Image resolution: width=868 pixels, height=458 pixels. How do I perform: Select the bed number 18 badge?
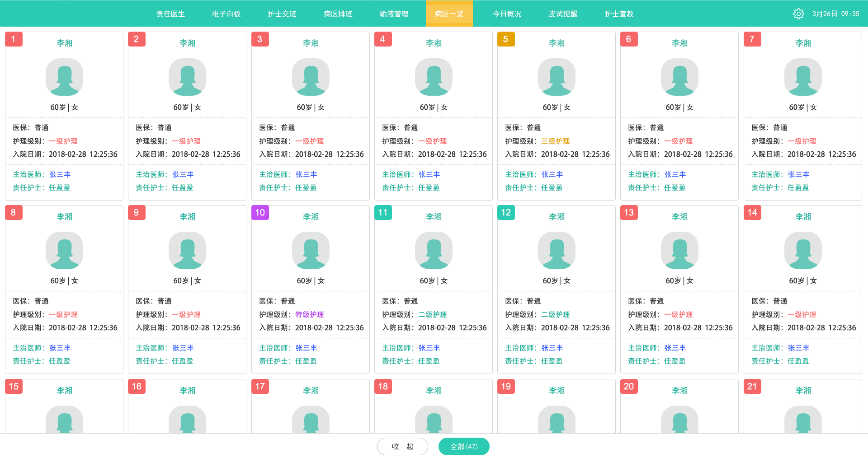383,386
